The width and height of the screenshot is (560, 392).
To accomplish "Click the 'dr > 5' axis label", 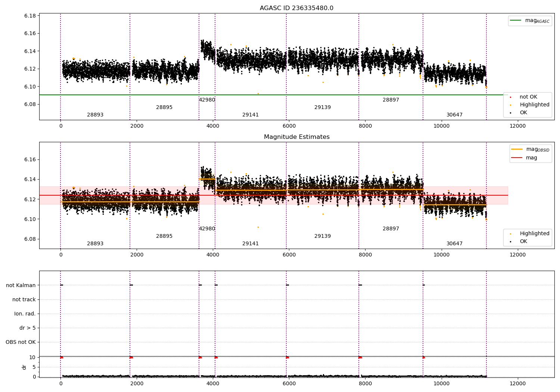I will (28, 328).
